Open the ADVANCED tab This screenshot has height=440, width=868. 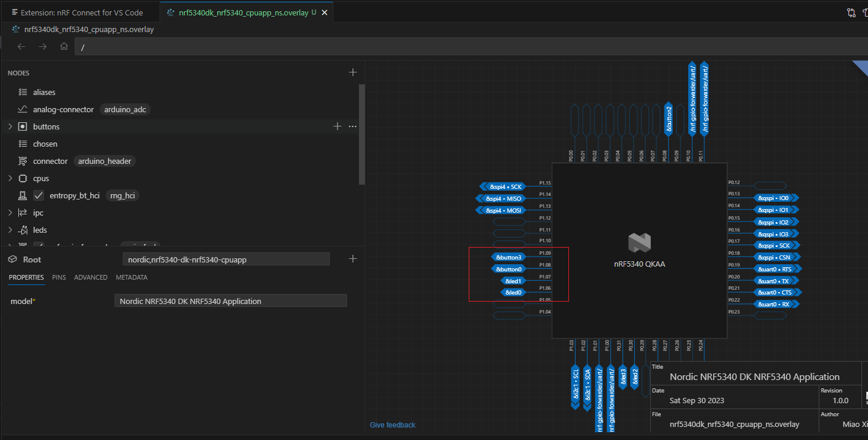tap(91, 277)
